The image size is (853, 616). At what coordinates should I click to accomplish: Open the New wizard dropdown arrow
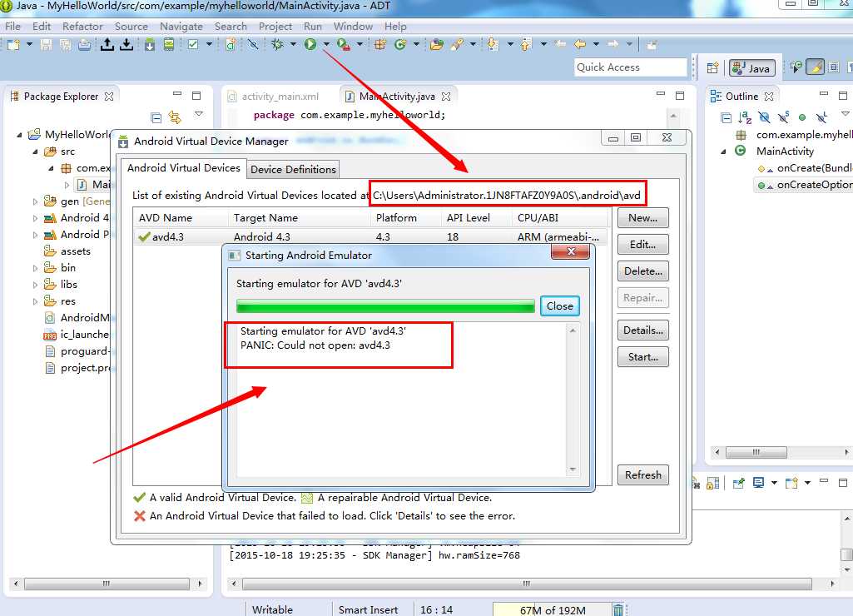29,44
